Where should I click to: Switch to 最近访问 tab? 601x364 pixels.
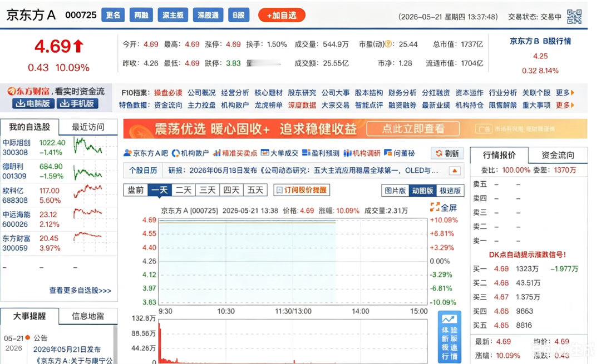coord(88,127)
